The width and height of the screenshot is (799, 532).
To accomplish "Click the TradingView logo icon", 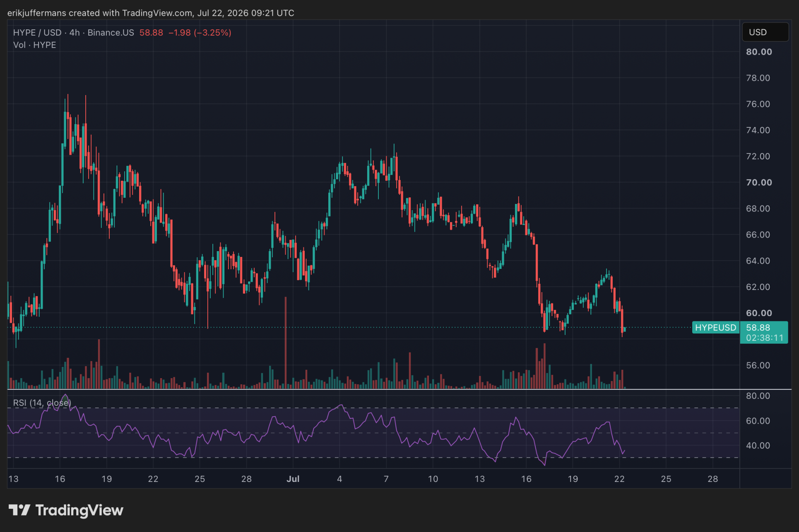I will [19, 510].
